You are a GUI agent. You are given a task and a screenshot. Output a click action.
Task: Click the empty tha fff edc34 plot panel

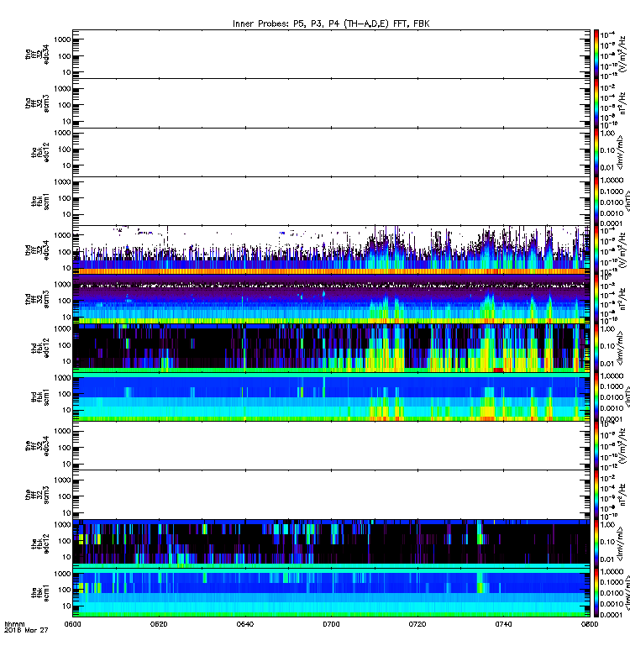[331, 54]
